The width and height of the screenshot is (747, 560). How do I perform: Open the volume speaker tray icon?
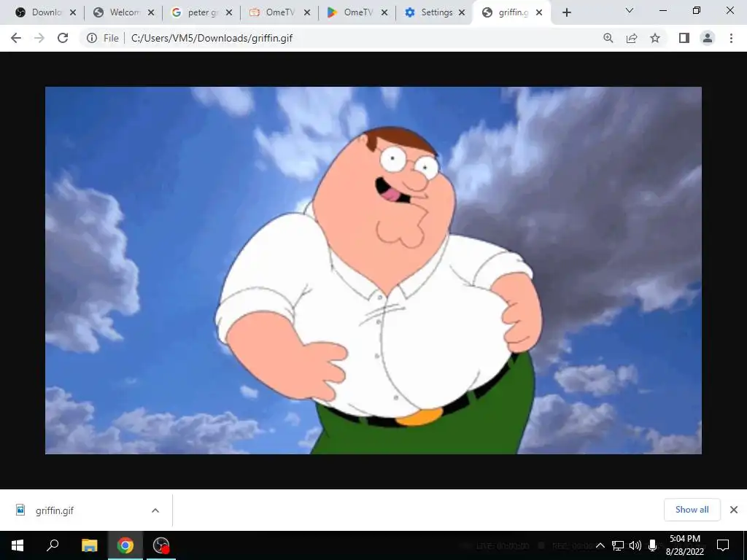[x=635, y=545]
